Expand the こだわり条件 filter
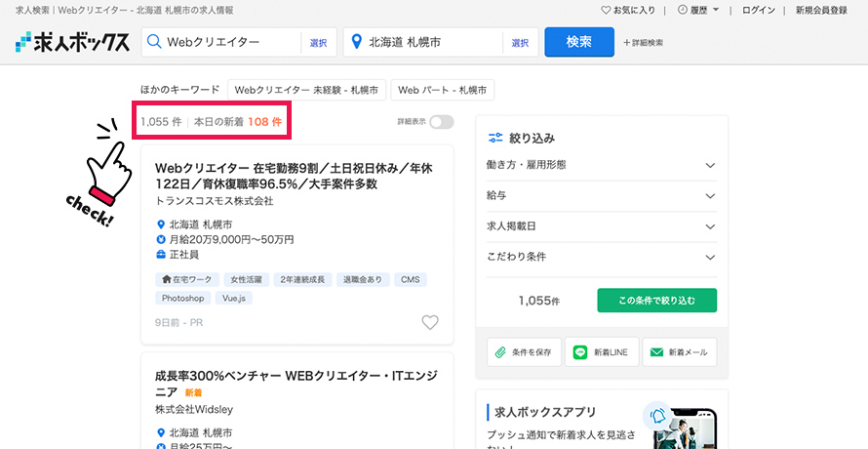868x449 pixels. [x=601, y=257]
